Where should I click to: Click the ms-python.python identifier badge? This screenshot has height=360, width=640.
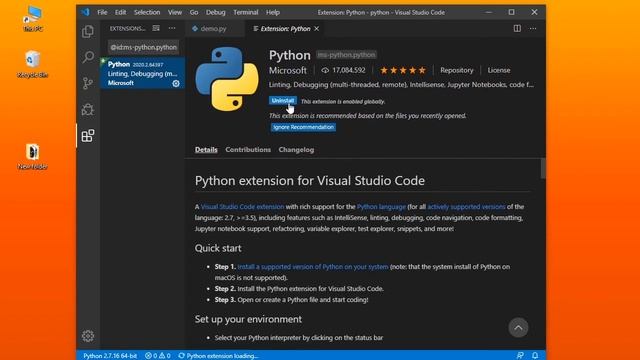point(346,55)
